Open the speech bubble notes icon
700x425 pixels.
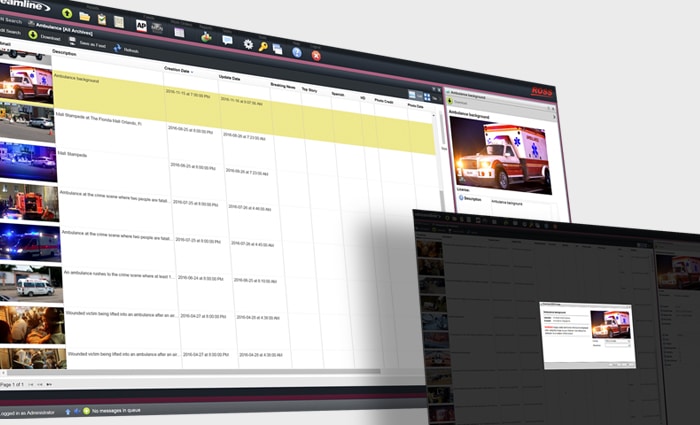click(227, 40)
